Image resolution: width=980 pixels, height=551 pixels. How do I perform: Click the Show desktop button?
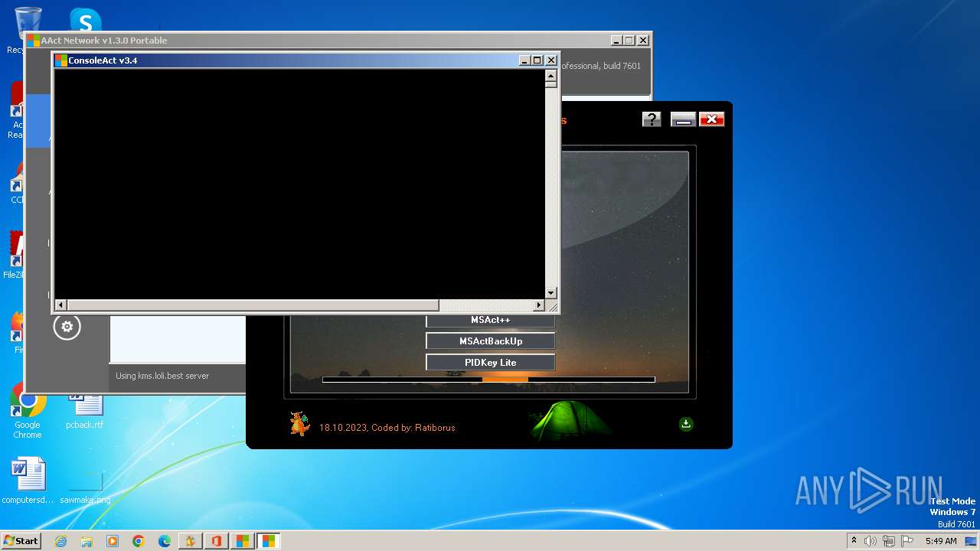pos(972,541)
